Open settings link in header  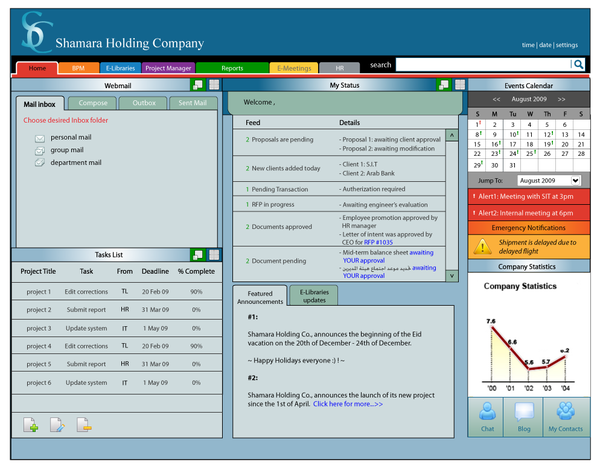point(567,45)
